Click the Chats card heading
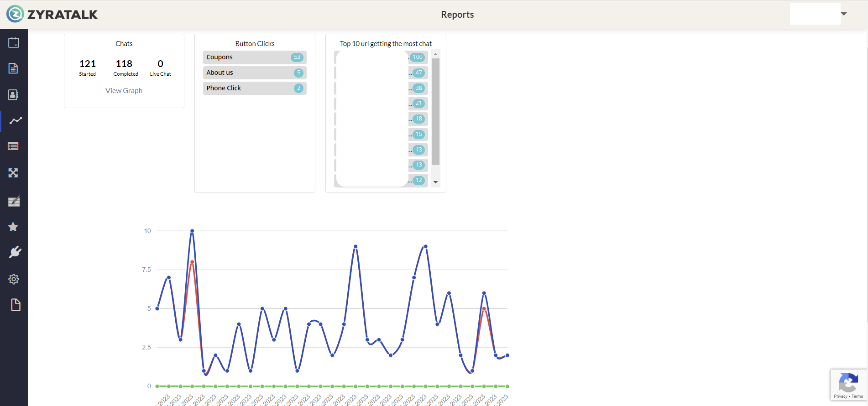 (x=124, y=44)
